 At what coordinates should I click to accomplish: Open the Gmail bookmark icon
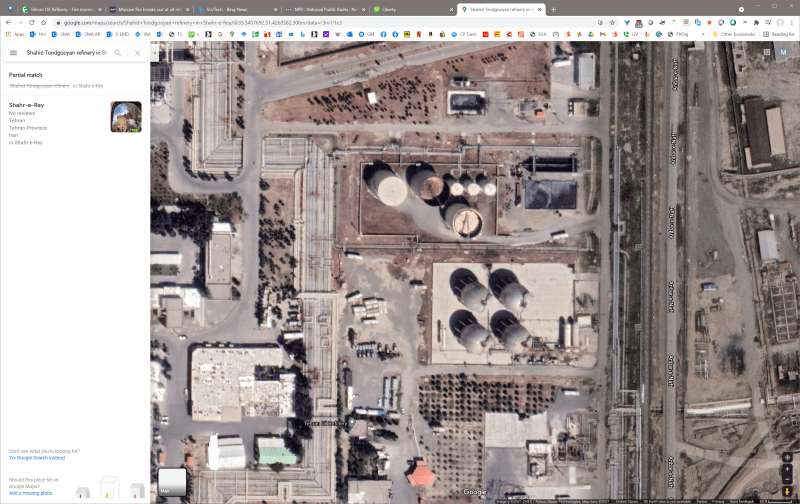[x=603, y=34]
